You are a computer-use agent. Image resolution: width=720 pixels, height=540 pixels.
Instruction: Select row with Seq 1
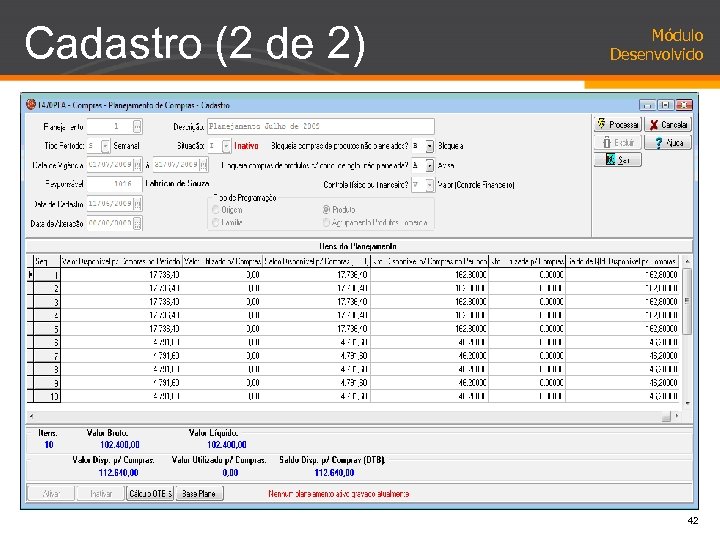353,275
